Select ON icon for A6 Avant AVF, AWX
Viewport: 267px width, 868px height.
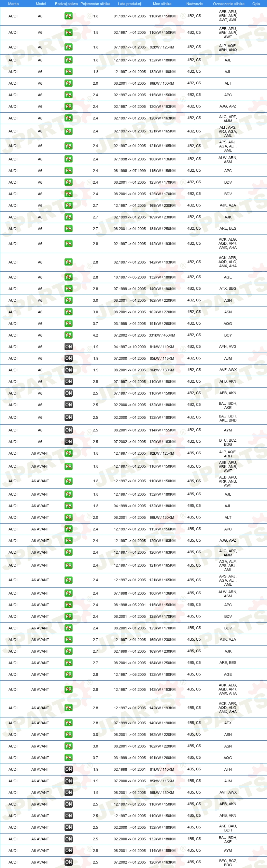click(x=68, y=793)
